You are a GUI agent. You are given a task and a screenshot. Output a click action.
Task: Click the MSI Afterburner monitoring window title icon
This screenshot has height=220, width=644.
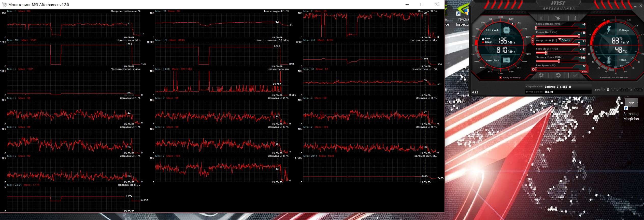[x=4, y=5]
